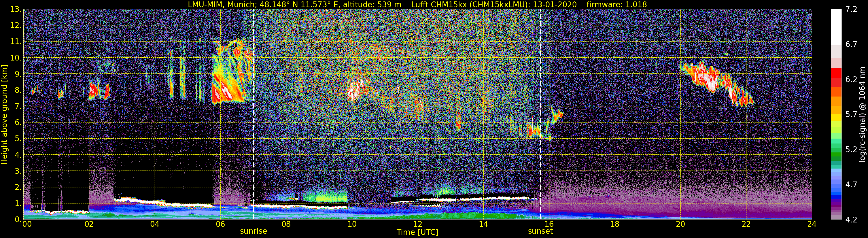Click the date 13-01-2020 in the title
Viewport: 868px width, 238px height.
555,4
